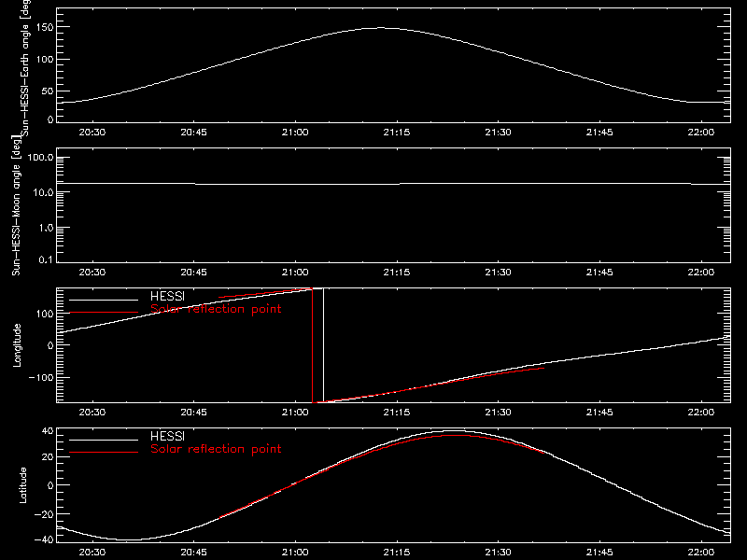
Task: Click the Sun-HESSI-Moon angle [deg] axis title
Action: coord(16,205)
